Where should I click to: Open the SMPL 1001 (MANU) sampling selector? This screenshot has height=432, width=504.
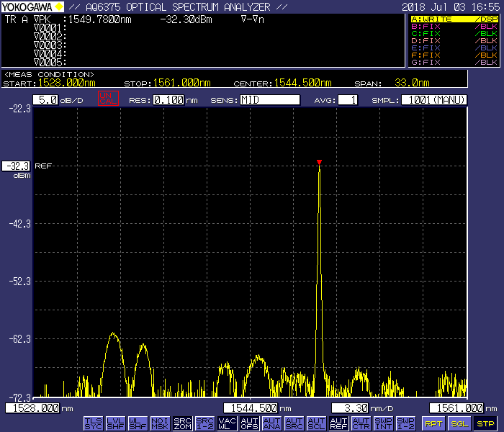click(x=433, y=100)
